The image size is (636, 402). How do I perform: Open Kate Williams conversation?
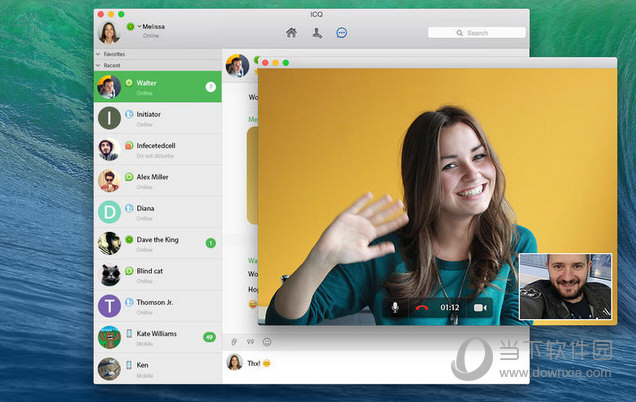158,337
